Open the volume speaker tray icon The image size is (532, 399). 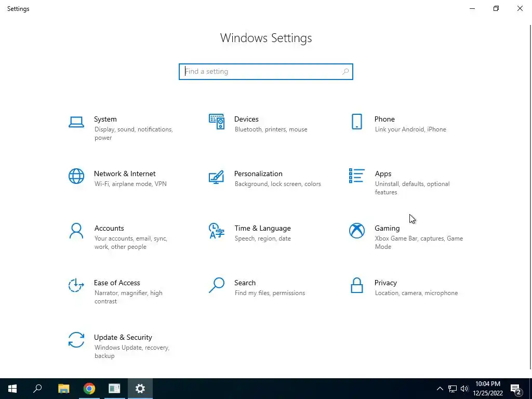(464, 389)
